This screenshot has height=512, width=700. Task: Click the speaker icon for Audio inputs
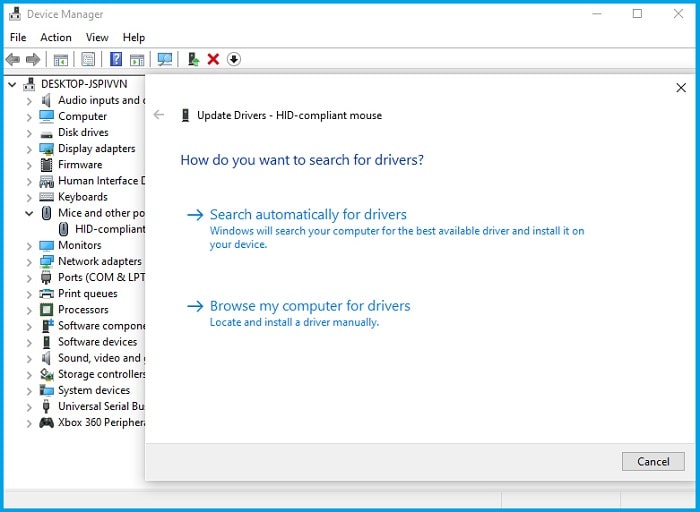click(46, 100)
